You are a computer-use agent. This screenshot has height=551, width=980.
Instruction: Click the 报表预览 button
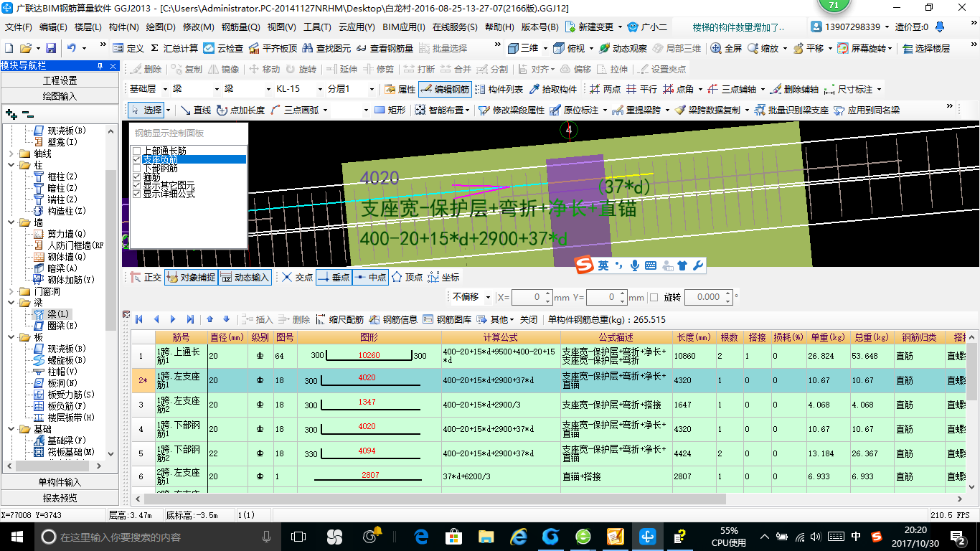[x=60, y=498]
